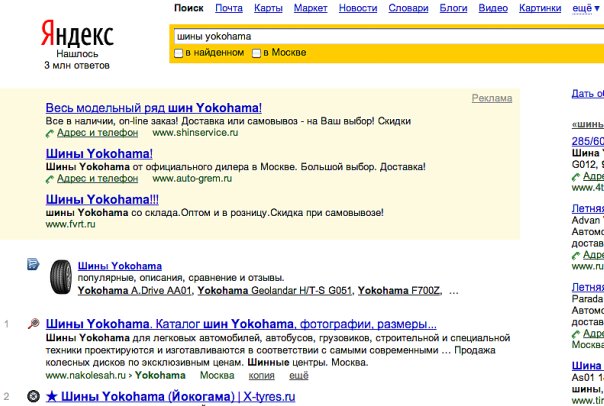Switch to the Словари tab
Viewport: 604px width, 406px height.
408,8
